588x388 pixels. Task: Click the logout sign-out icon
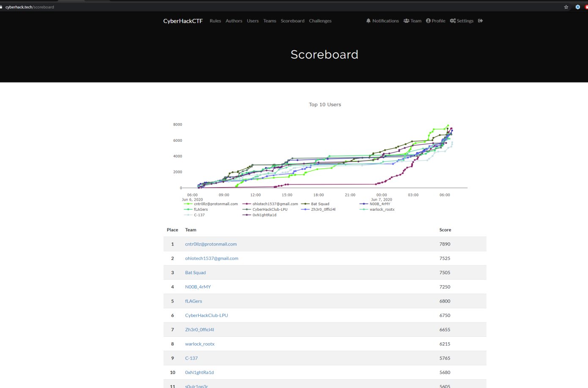[x=480, y=21]
